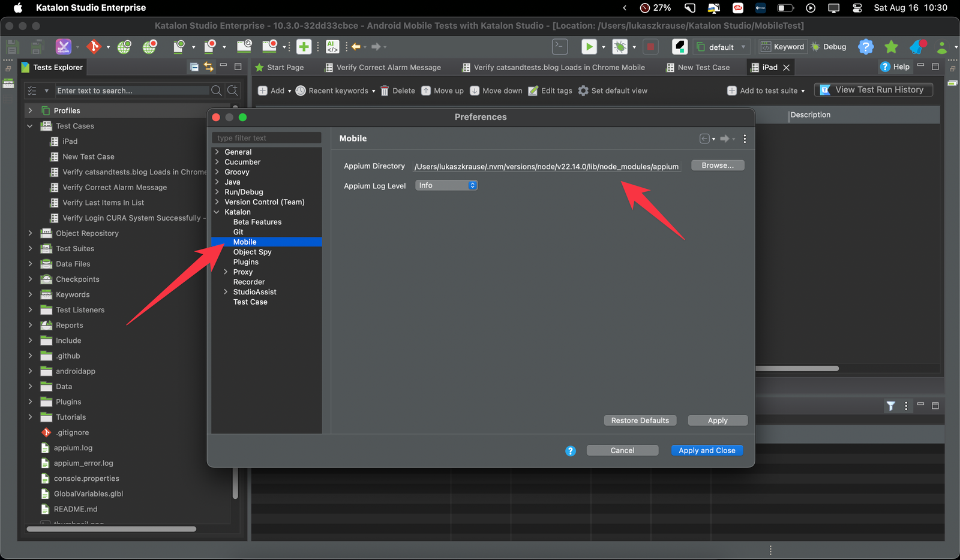This screenshot has height=560, width=960.
Task: Click Spy Mobile toolbar icon
Action: coord(179,47)
